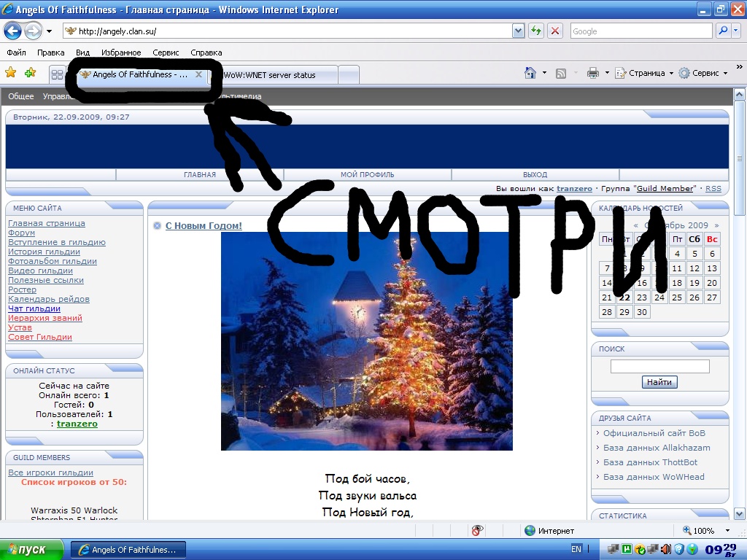The image size is (747, 560).
Task: Click the Print toolbar icon
Action: point(592,73)
